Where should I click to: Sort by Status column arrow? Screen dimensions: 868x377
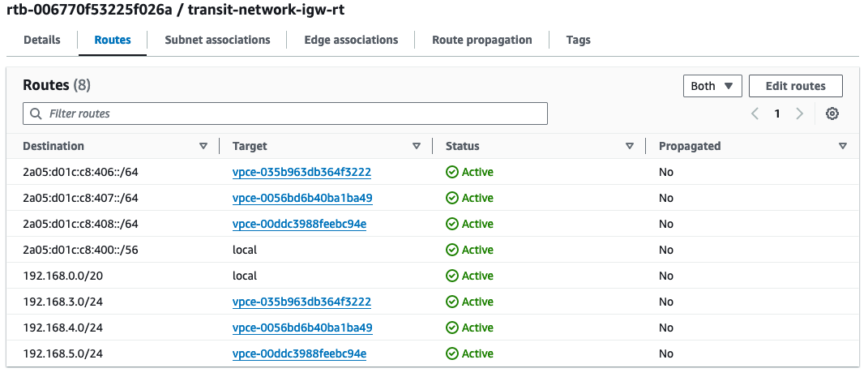click(630, 146)
